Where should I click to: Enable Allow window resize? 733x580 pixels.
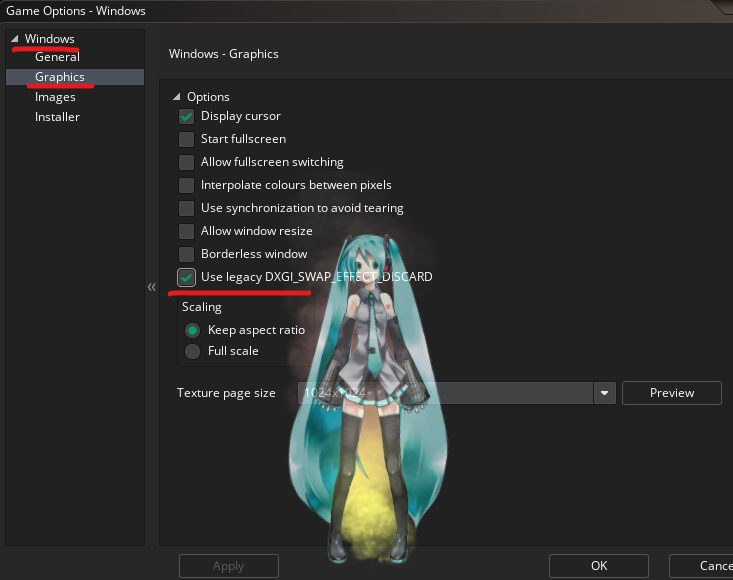tap(187, 231)
